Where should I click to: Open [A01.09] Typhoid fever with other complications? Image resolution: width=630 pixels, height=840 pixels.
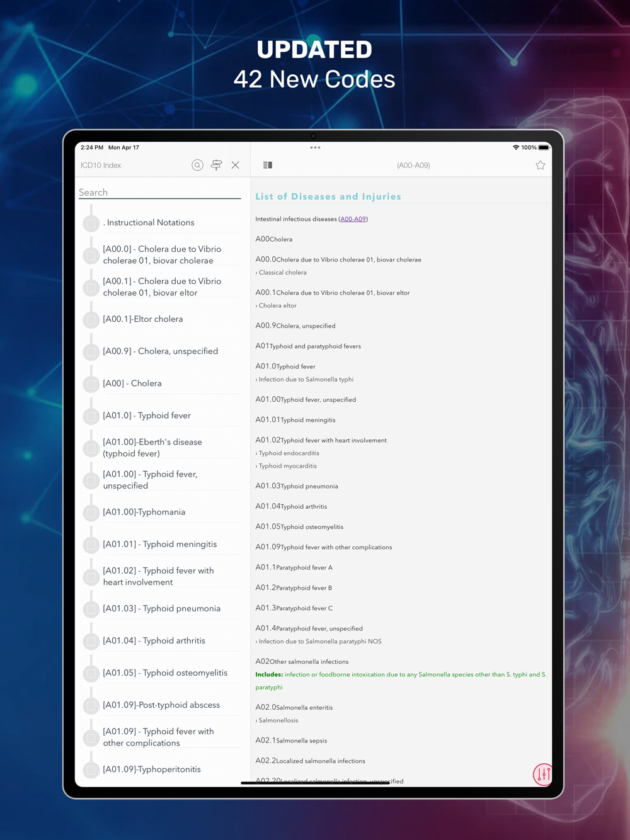pos(159,737)
